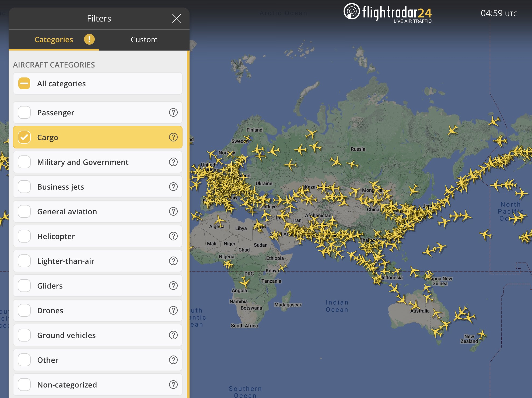Select the Categories tab
This screenshot has width=532, height=398.
pyautogui.click(x=54, y=39)
